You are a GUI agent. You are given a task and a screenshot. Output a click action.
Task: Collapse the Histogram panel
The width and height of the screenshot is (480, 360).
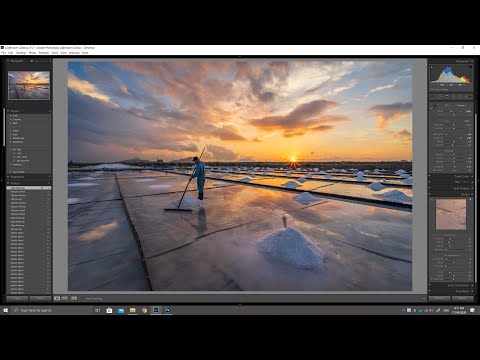pyautogui.click(x=472, y=61)
